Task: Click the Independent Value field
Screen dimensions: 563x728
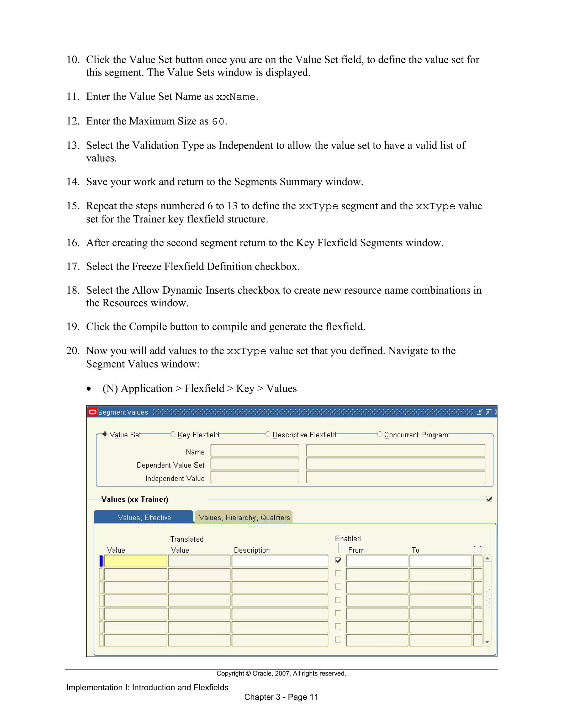Action: pos(255,477)
